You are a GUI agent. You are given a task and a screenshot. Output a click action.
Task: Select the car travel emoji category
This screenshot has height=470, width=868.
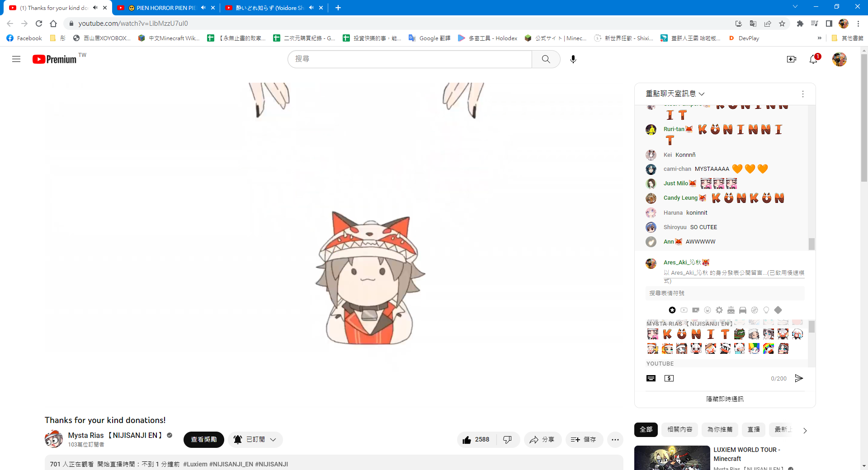point(743,310)
